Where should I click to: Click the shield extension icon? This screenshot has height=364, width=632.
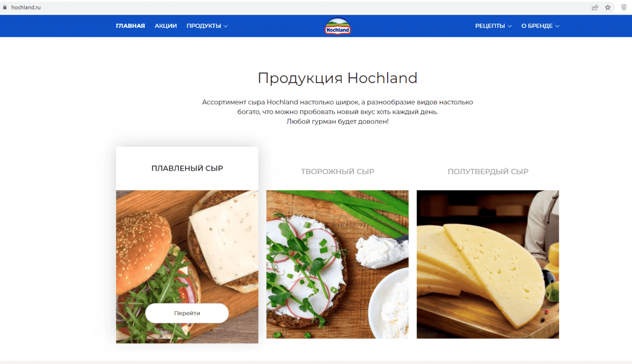624,8
